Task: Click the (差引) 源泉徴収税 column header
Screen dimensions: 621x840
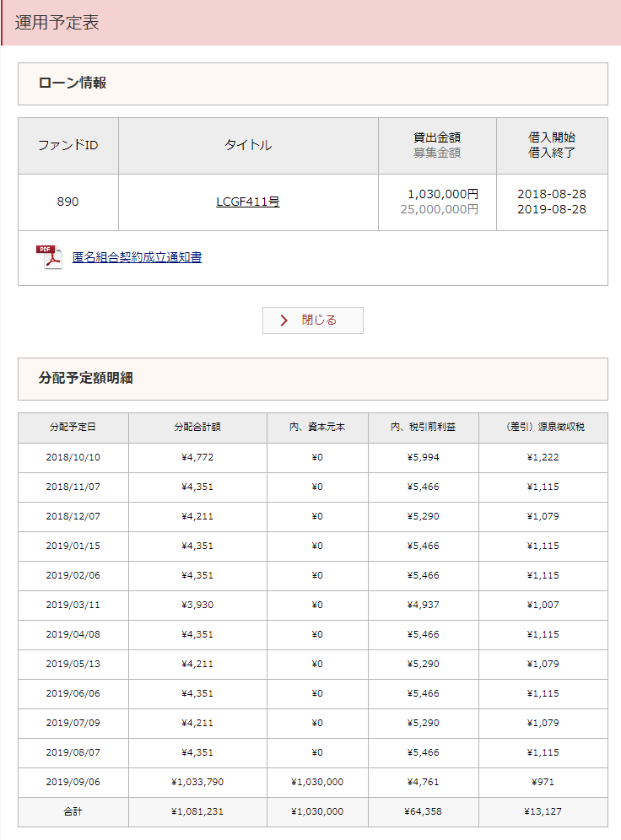Action: (x=543, y=428)
